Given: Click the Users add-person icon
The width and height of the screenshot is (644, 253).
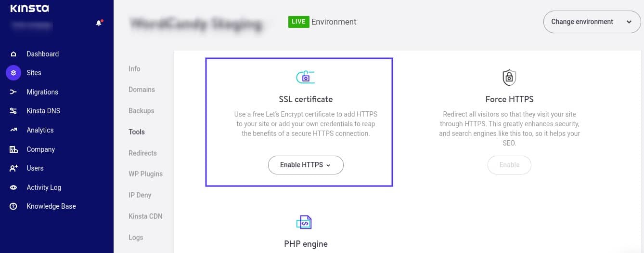Looking at the screenshot, I should click(13, 168).
